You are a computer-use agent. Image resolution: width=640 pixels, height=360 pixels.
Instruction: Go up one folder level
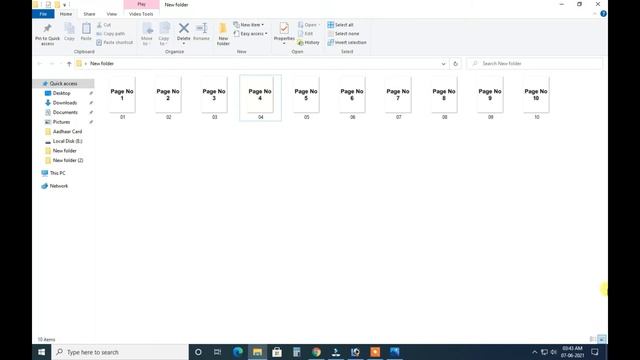pyautogui.click(x=69, y=64)
